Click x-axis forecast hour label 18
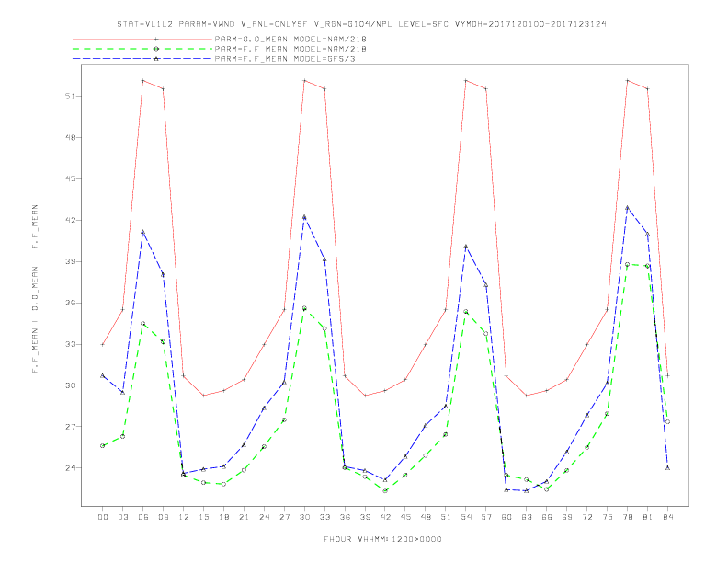This screenshot has width=728, height=563. click(x=223, y=517)
